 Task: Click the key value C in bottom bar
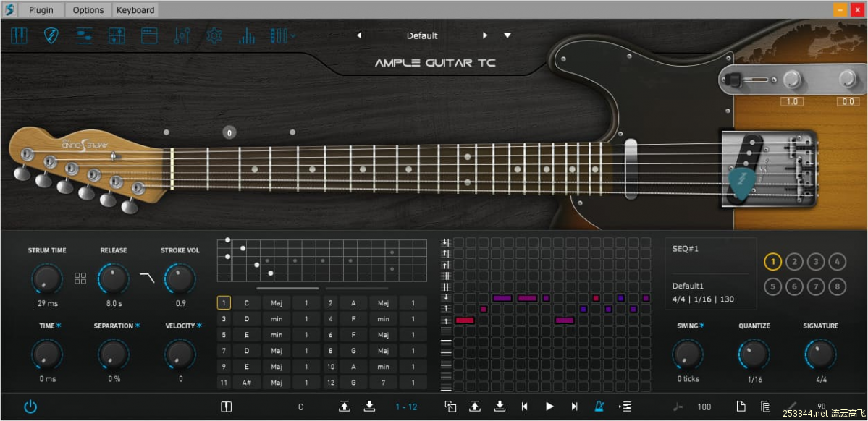[x=301, y=407]
